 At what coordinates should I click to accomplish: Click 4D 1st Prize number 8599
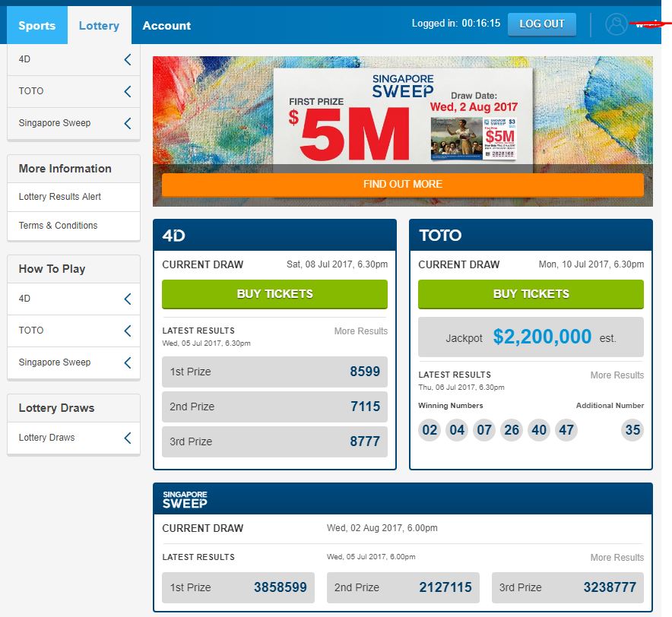[365, 372]
